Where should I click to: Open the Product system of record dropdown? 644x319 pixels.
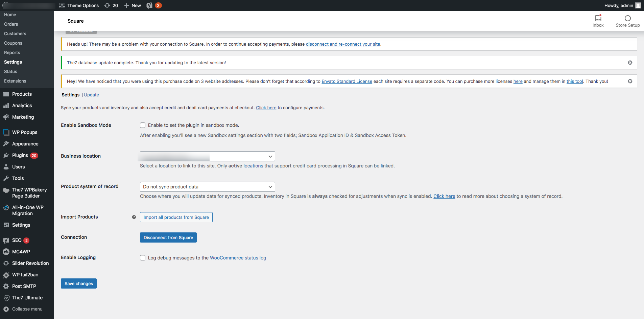point(208,187)
